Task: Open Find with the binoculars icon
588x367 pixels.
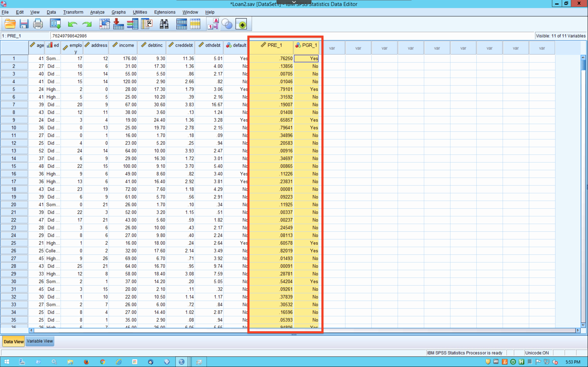Action: (164, 24)
